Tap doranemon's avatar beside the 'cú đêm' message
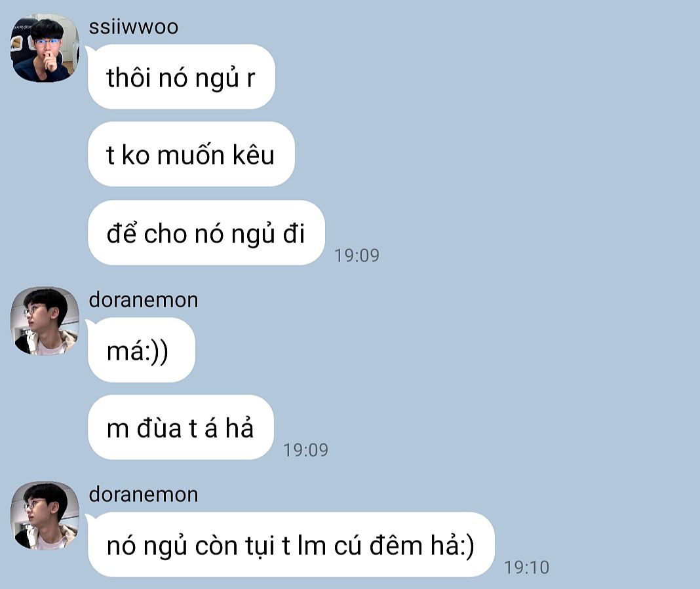 (45, 516)
